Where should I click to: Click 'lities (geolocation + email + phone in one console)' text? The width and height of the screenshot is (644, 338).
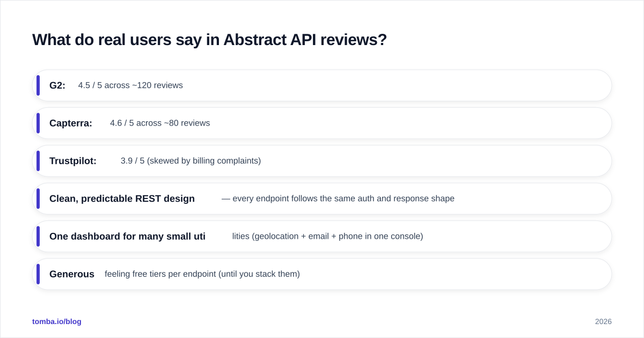pos(327,236)
